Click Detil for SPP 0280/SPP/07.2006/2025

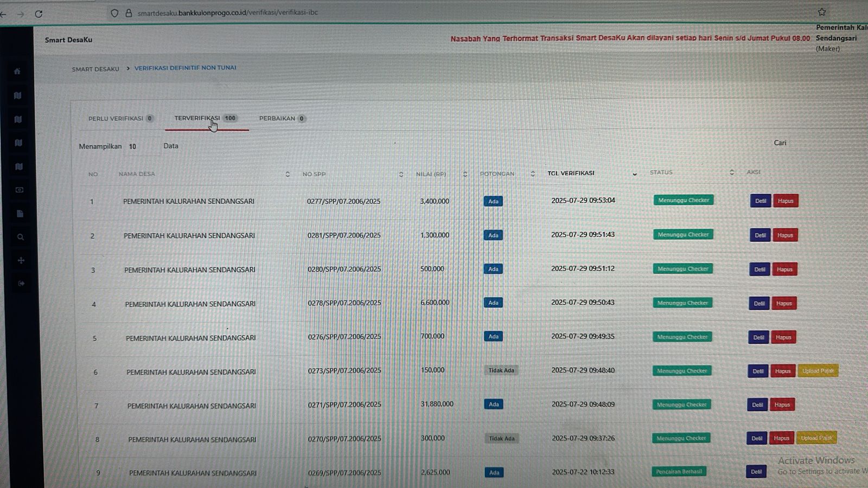759,269
